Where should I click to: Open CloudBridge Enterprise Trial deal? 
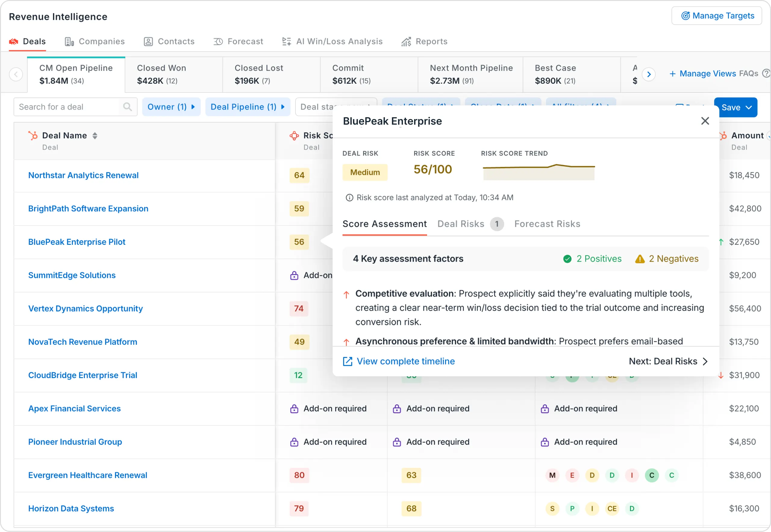tap(83, 375)
